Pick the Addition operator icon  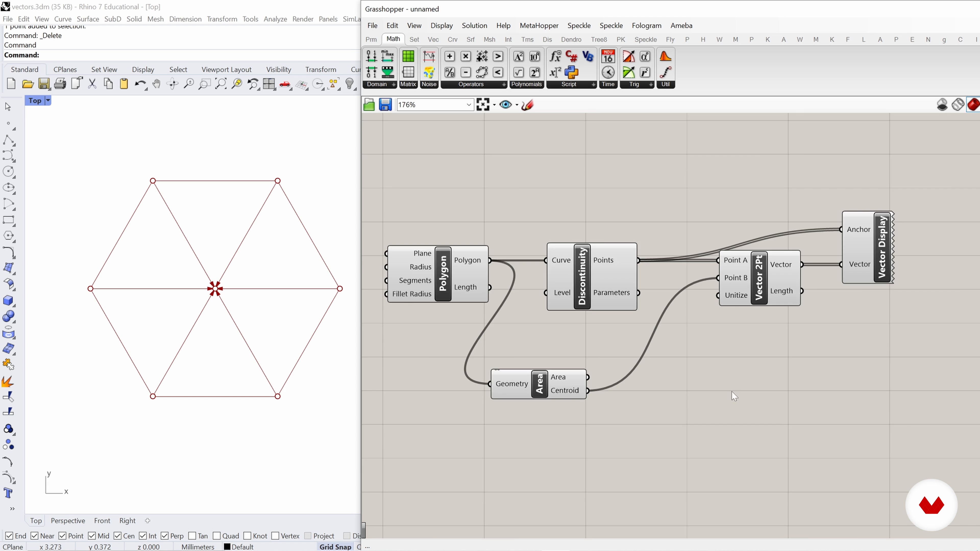(449, 56)
